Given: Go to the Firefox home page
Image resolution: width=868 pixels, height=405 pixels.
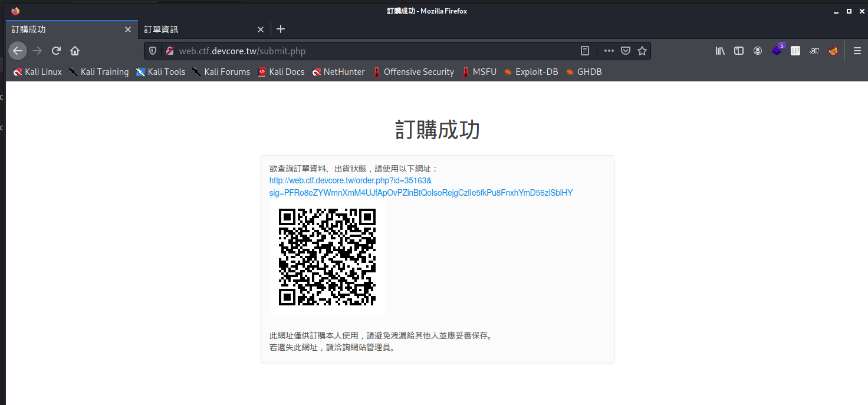Looking at the screenshot, I should coord(75,51).
